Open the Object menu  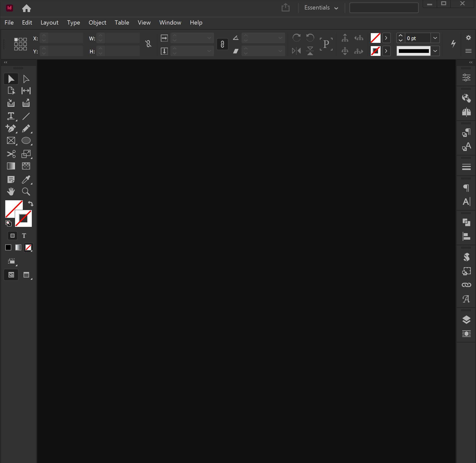tap(97, 23)
